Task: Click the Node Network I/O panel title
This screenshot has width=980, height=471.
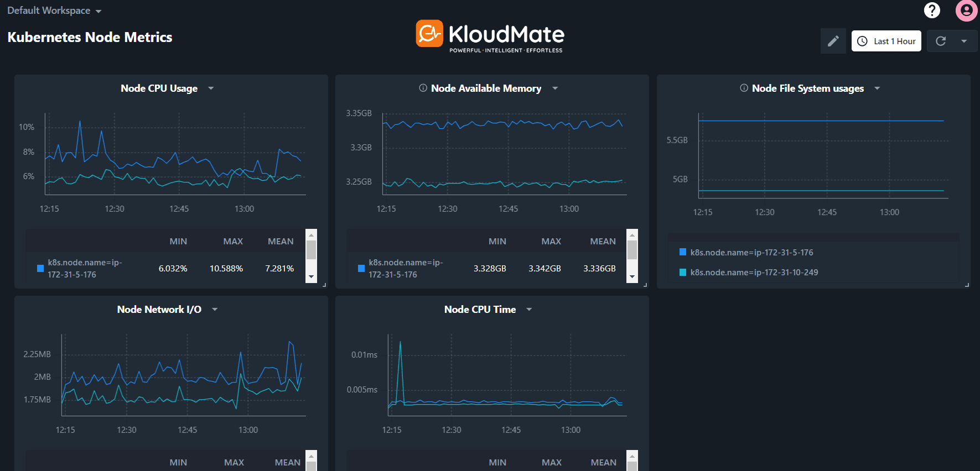Action: point(159,310)
